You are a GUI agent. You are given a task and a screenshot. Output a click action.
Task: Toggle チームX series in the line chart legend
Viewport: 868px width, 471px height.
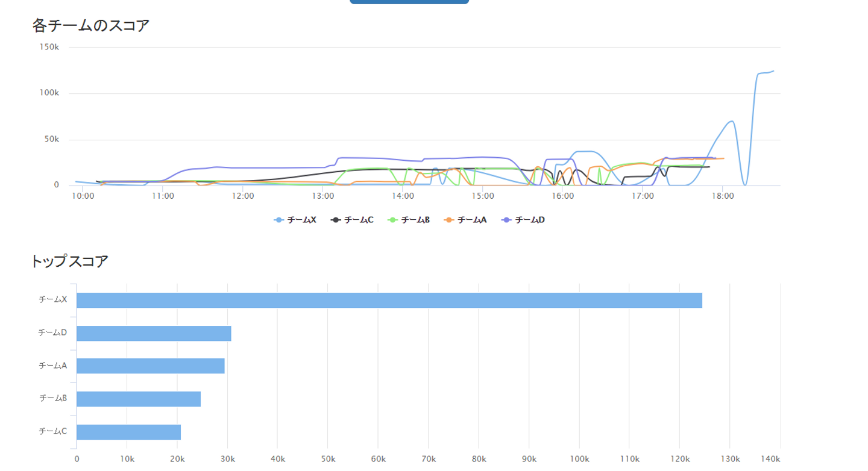coord(295,220)
